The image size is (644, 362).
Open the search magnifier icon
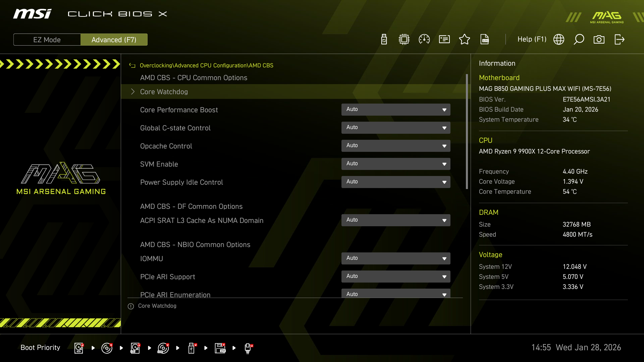click(579, 39)
